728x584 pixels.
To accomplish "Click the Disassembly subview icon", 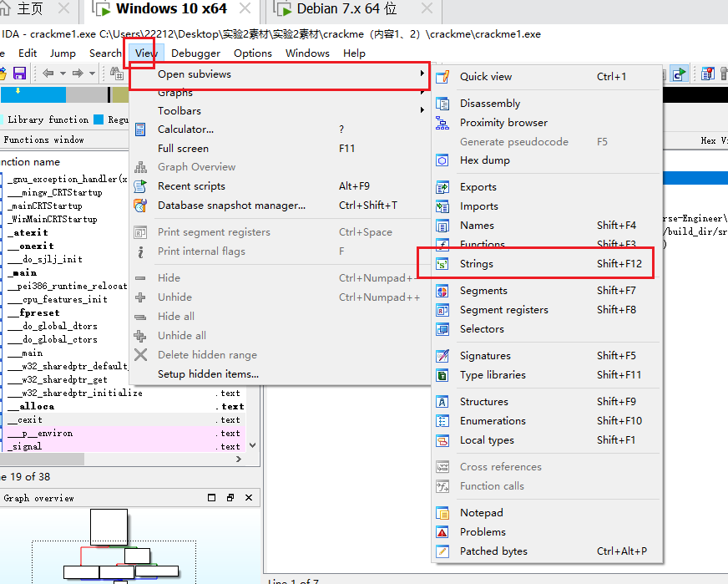I will click(x=442, y=103).
